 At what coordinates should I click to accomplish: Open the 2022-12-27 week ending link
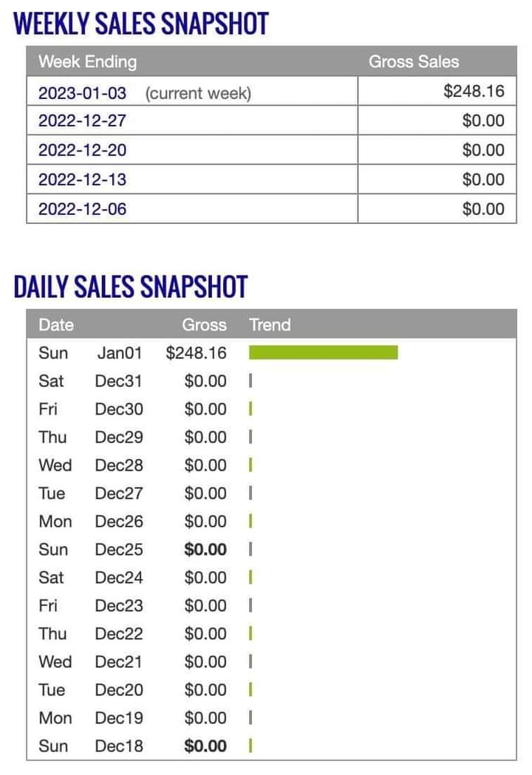pos(82,121)
